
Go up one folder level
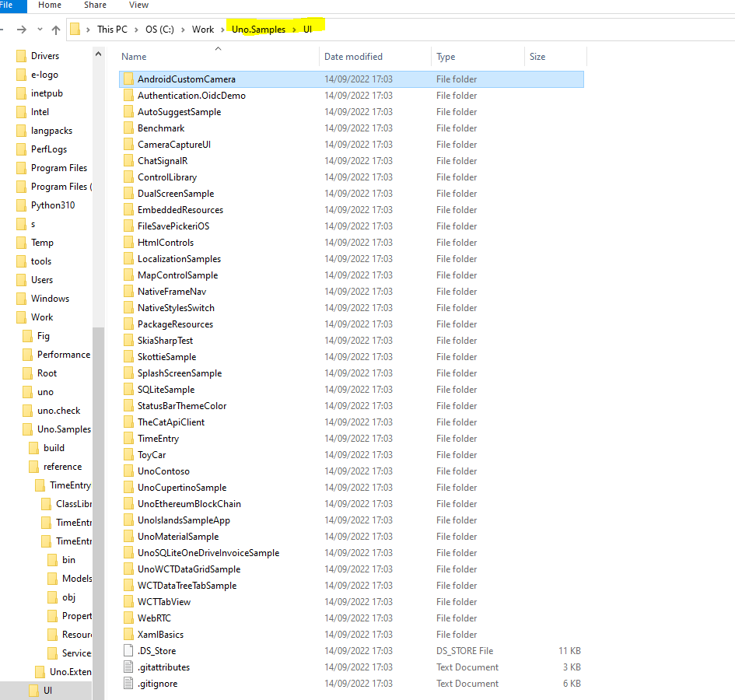(56, 30)
